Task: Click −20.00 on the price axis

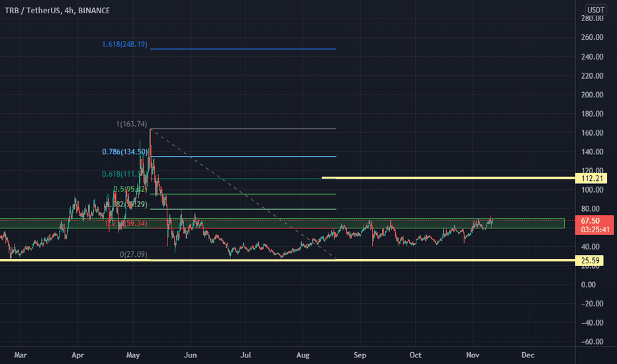Action: tap(593, 303)
